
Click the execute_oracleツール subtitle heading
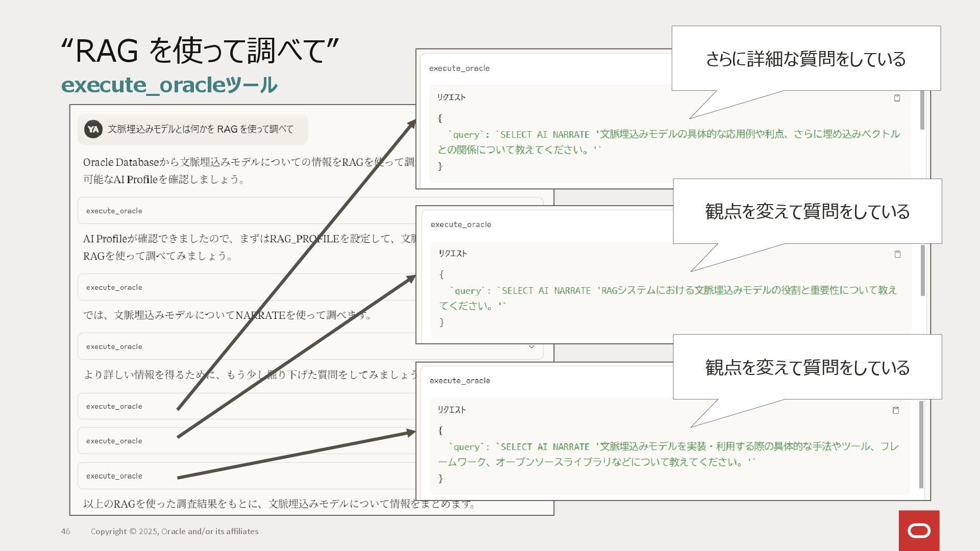169,85
